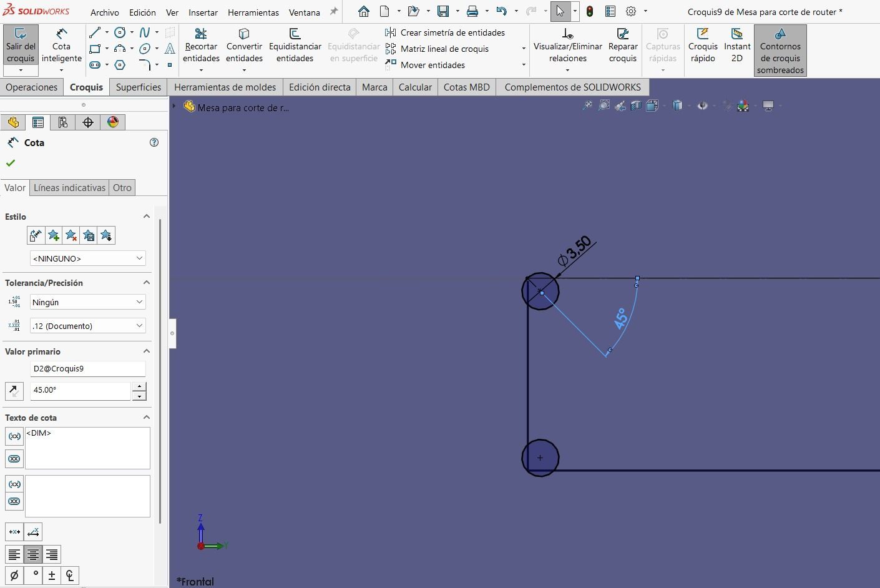The height and width of the screenshot is (588, 880).
Task: Click Recortar entidades tool
Action: (x=201, y=45)
